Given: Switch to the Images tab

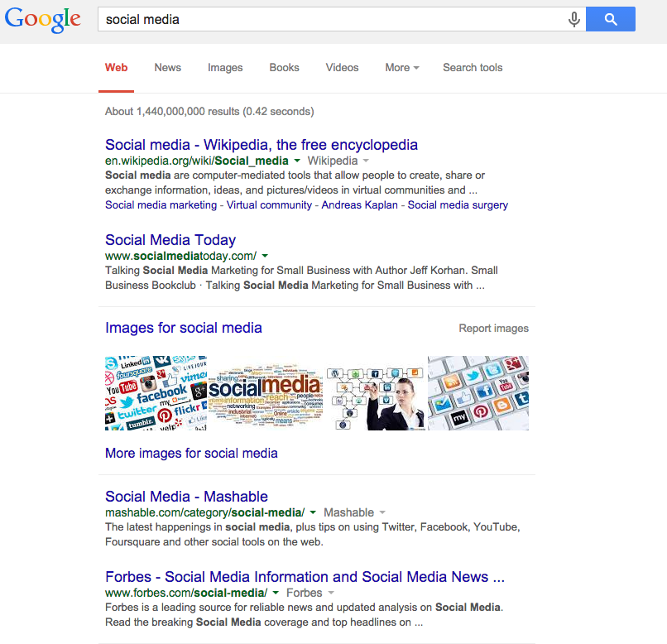Looking at the screenshot, I should coord(225,68).
